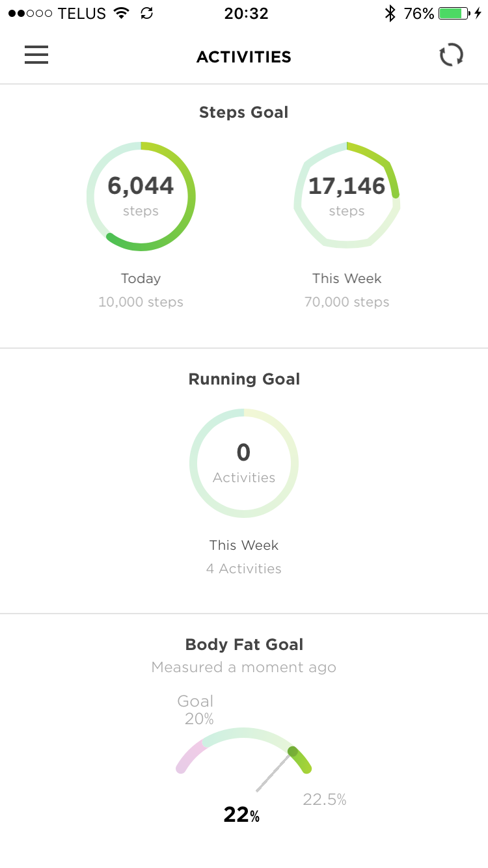Tap the 70,000 steps weekly target

point(347,302)
